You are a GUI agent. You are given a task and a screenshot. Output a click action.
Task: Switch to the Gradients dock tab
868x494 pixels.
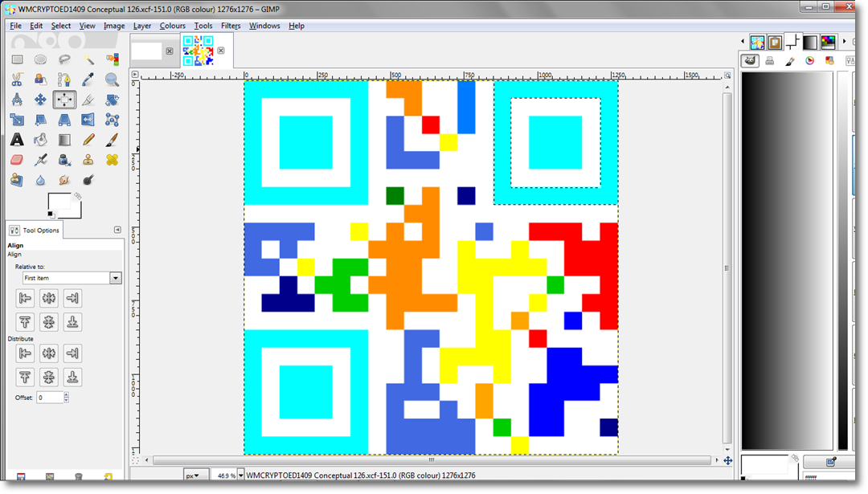click(810, 42)
